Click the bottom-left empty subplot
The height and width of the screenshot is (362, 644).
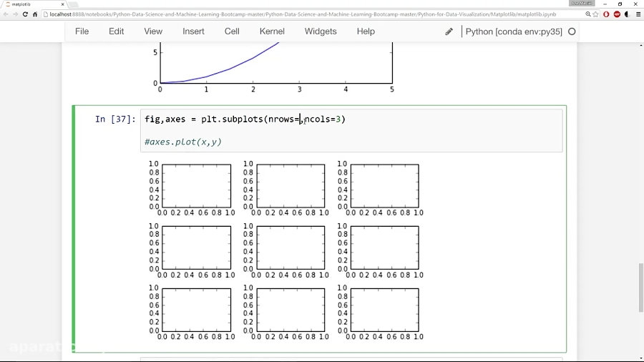(196, 310)
